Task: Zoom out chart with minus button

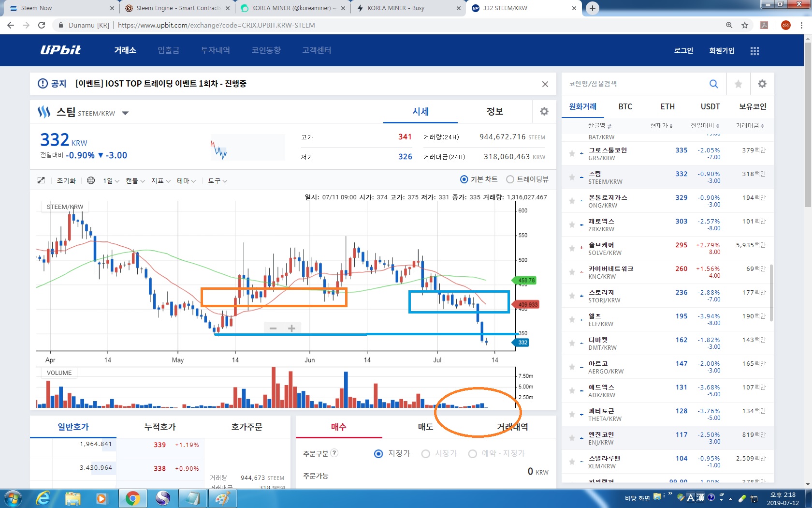Action: pos(273,329)
